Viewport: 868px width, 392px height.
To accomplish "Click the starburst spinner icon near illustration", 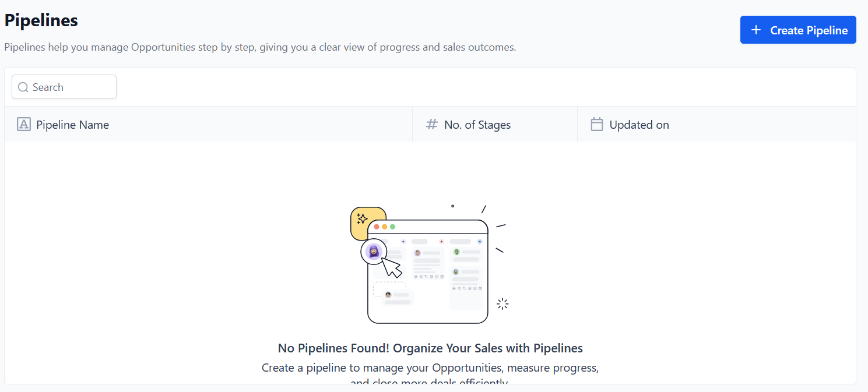I will 502,303.
